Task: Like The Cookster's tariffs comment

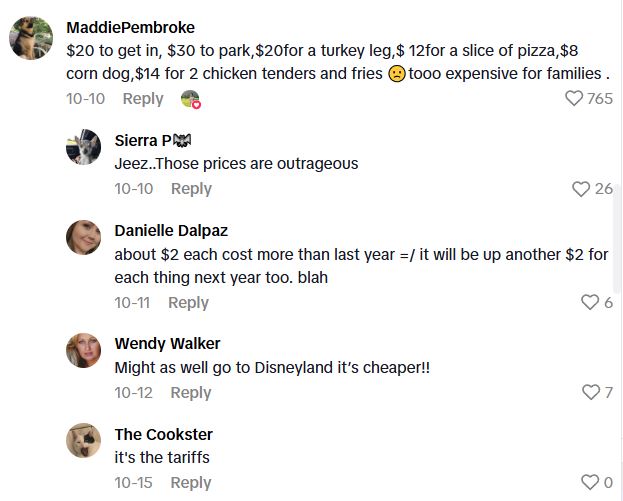Action: (590, 483)
